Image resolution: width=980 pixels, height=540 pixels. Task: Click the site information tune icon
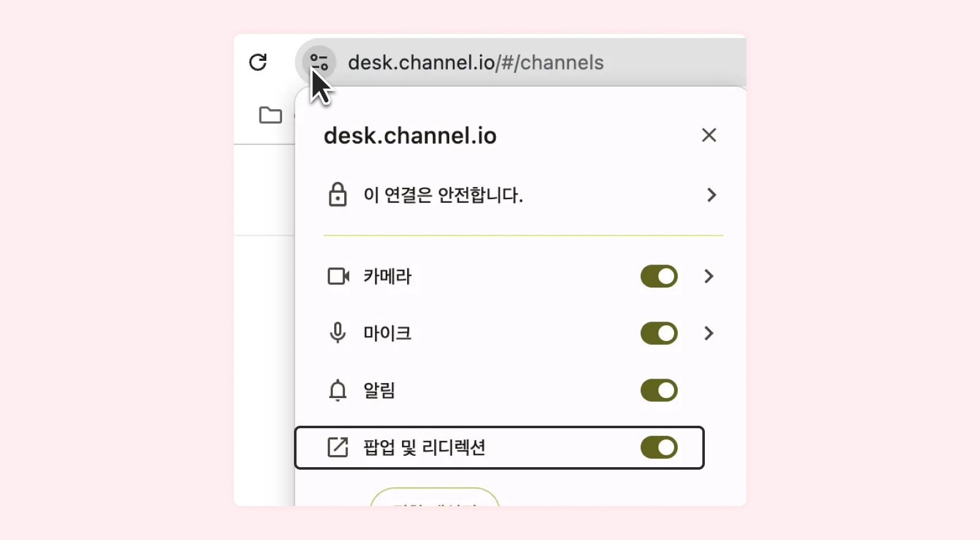tap(319, 62)
